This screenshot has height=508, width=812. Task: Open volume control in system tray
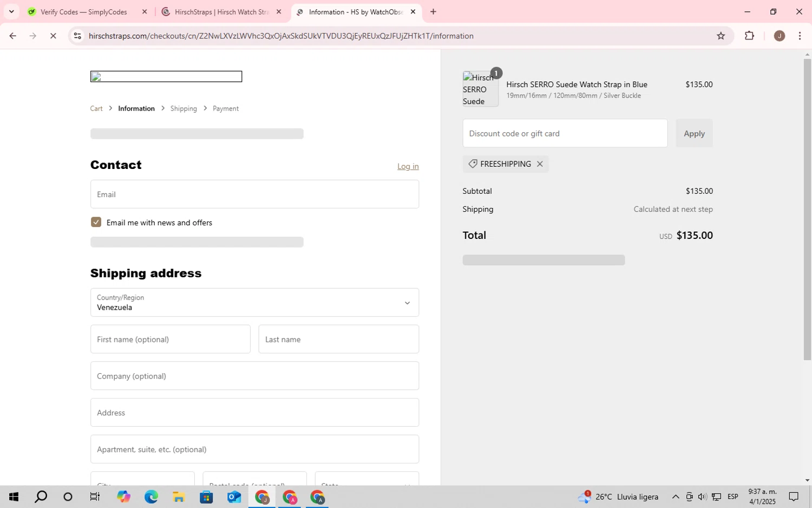702,497
